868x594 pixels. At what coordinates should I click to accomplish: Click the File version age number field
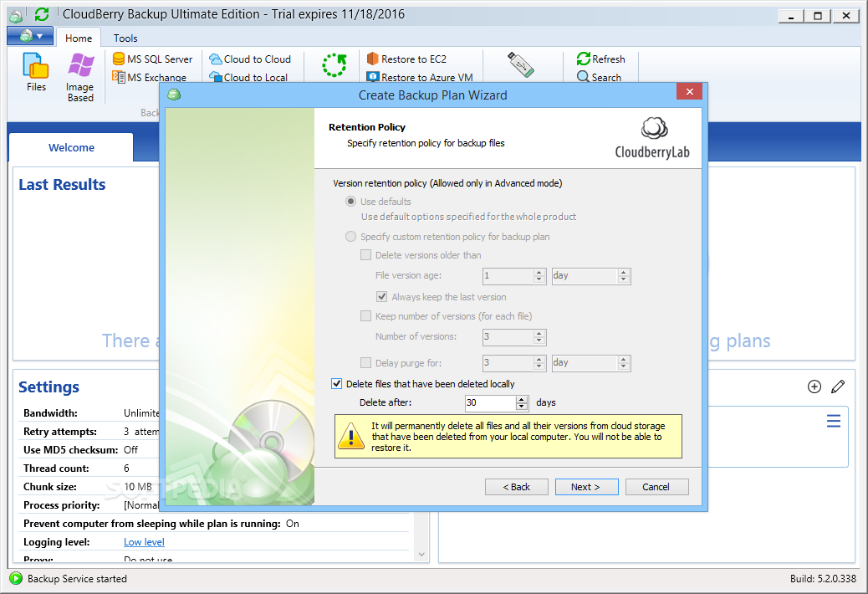point(508,276)
